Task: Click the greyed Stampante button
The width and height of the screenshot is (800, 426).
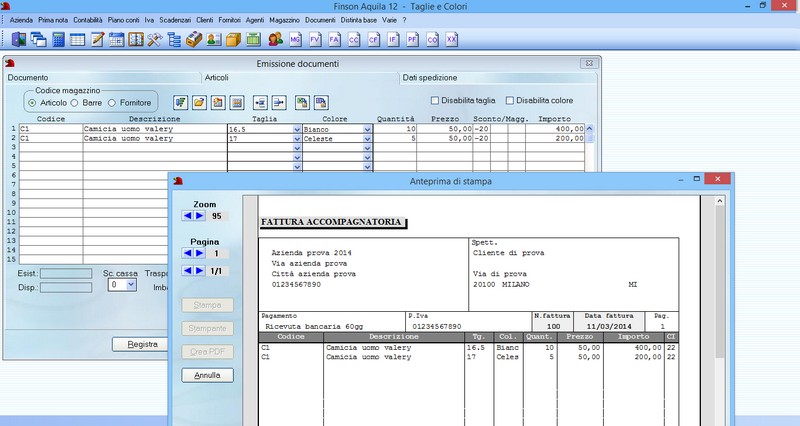Action: click(x=208, y=329)
